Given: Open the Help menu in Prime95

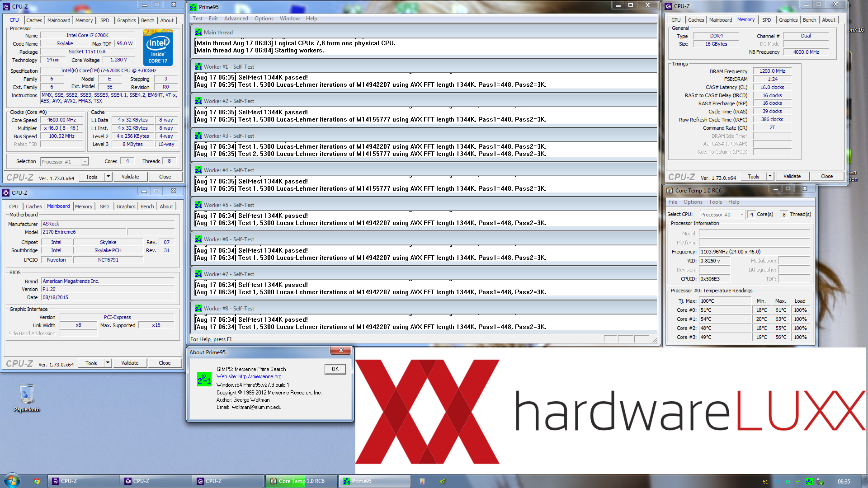Looking at the screenshot, I should coord(311,19).
